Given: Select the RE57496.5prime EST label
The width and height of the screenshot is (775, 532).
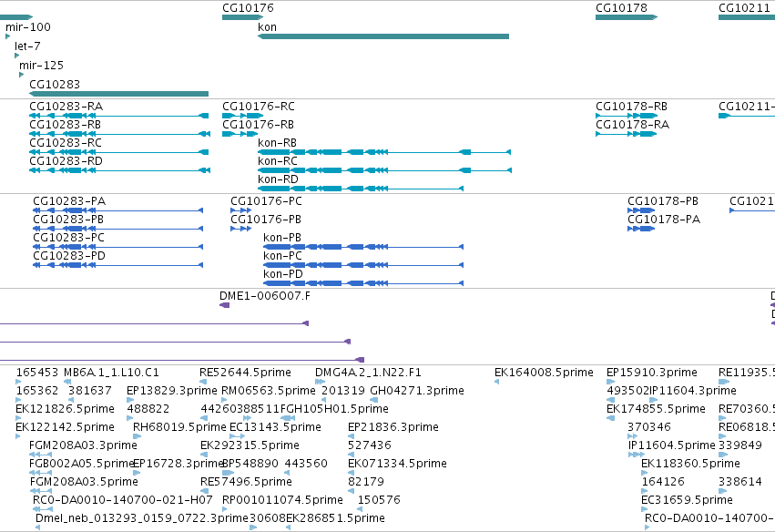Looking at the screenshot, I should tap(246, 482).
